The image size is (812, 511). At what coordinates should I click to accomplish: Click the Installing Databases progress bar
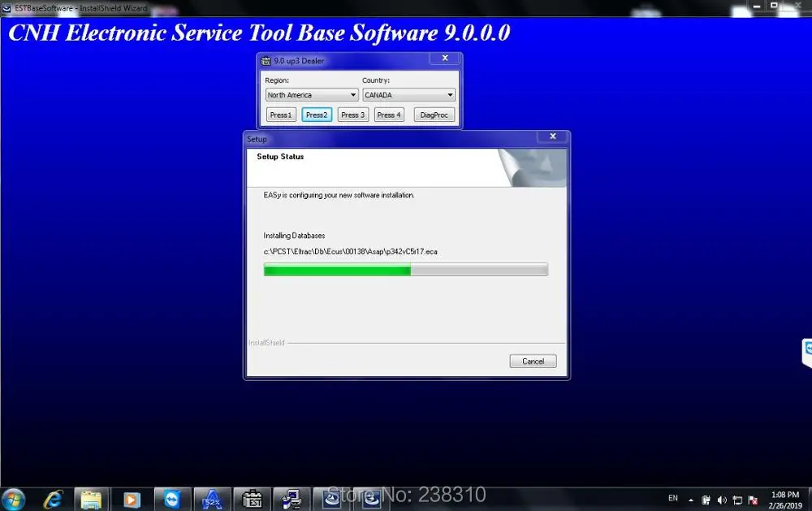coord(405,269)
